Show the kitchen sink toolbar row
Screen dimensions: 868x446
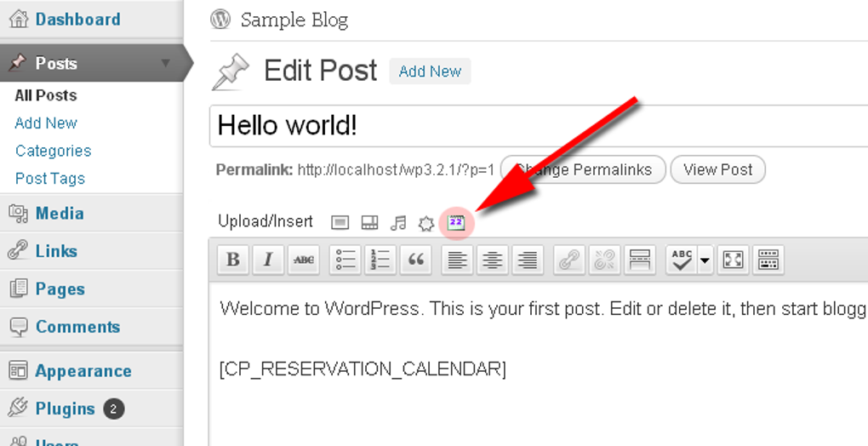tap(768, 260)
